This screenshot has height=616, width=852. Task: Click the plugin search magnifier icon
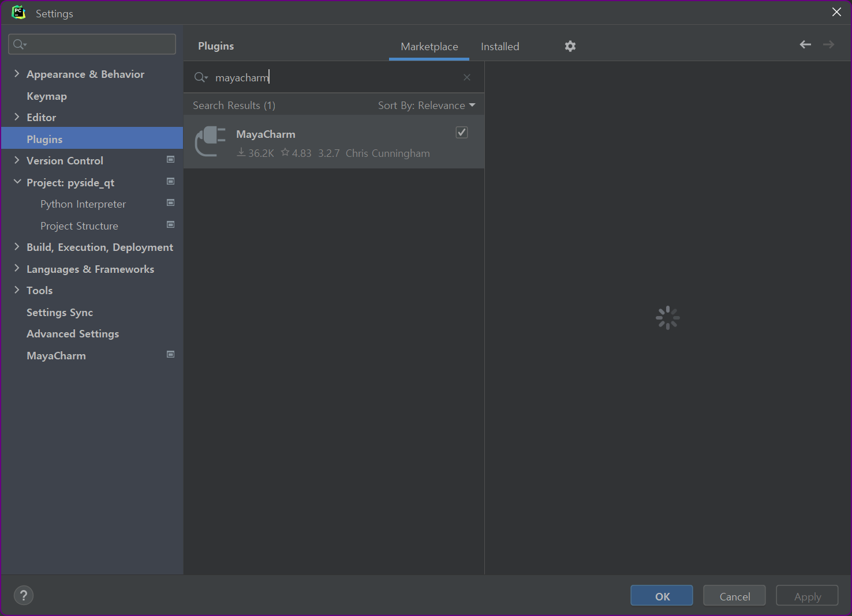pos(200,77)
